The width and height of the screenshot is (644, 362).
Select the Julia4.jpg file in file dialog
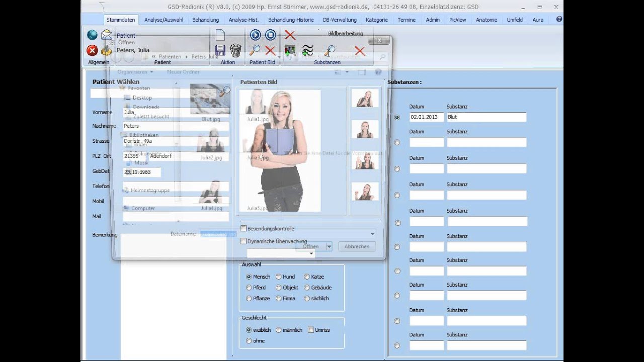tap(211, 196)
